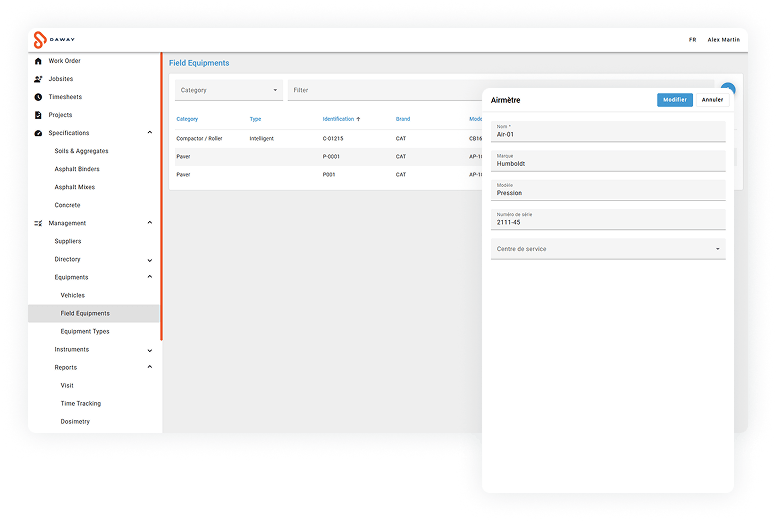Screen dimensions: 776x521
Task: Open the Category dropdown filter
Action: click(228, 90)
